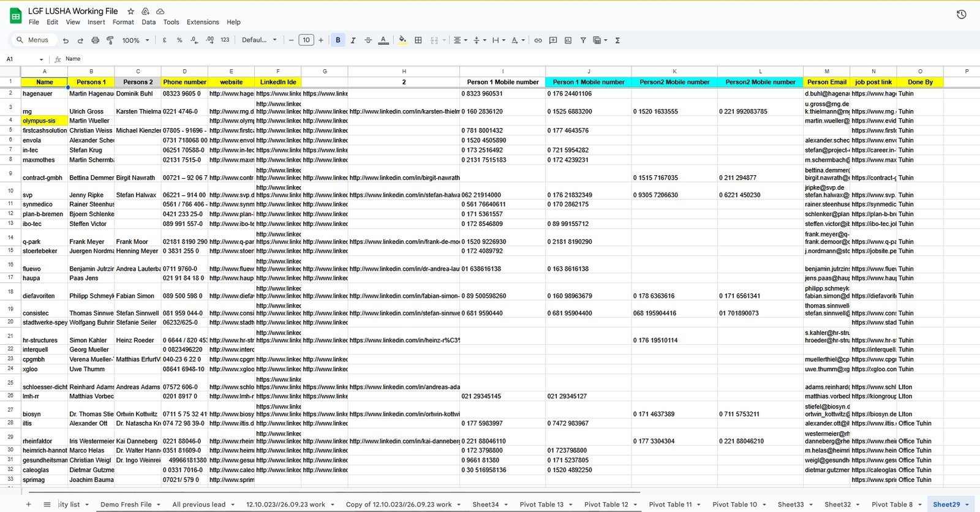
Task: Click the Create a filter icon
Action: tap(583, 40)
